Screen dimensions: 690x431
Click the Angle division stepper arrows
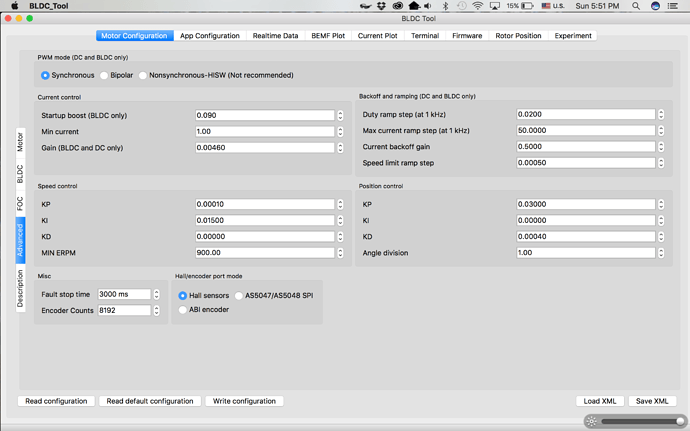[661, 253]
